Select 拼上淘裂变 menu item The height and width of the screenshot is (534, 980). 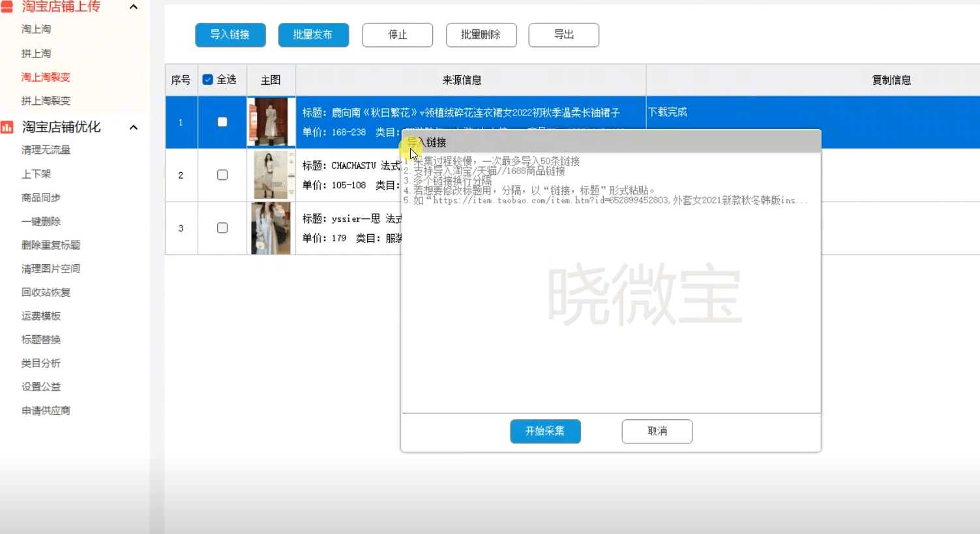pyautogui.click(x=46, y=100)
